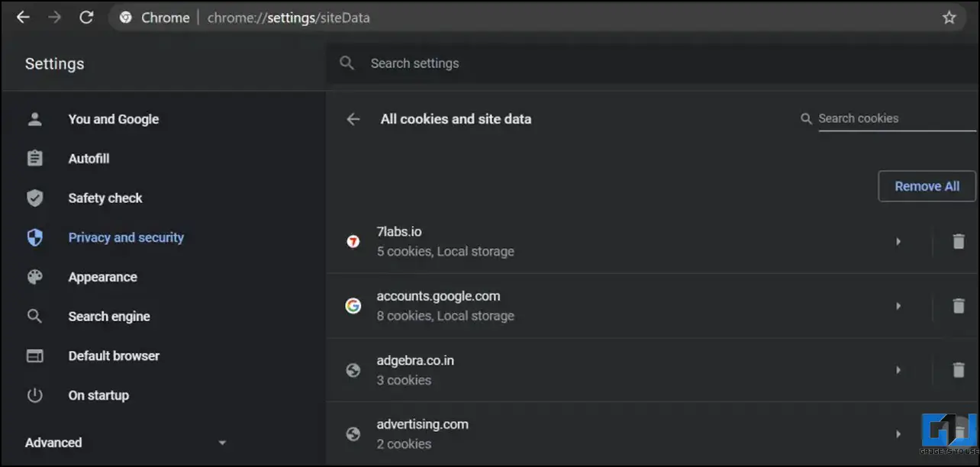Select the adgebra.co.in site name
The image size is (980, 467).
[415, 360]
